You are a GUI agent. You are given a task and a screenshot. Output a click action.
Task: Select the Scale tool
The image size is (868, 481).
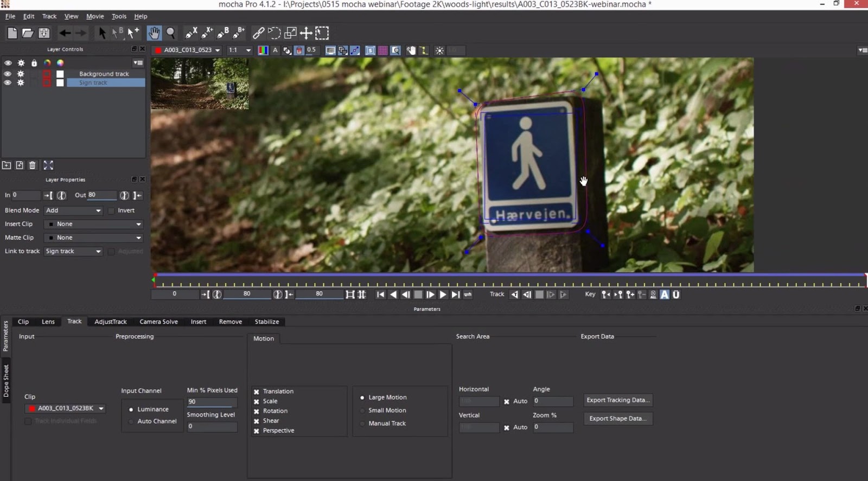coord(290,33)
